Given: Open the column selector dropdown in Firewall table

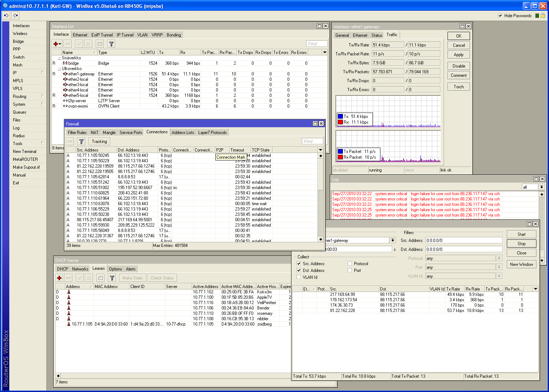Looking at the screenshot, I should coord(320,150).
